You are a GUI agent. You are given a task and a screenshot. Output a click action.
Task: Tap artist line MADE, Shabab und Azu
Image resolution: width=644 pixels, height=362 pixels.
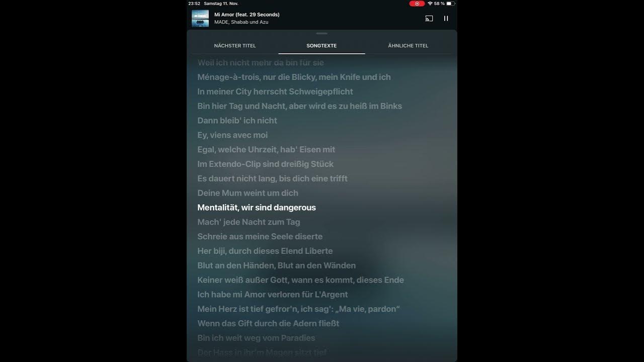pos(241,23)
